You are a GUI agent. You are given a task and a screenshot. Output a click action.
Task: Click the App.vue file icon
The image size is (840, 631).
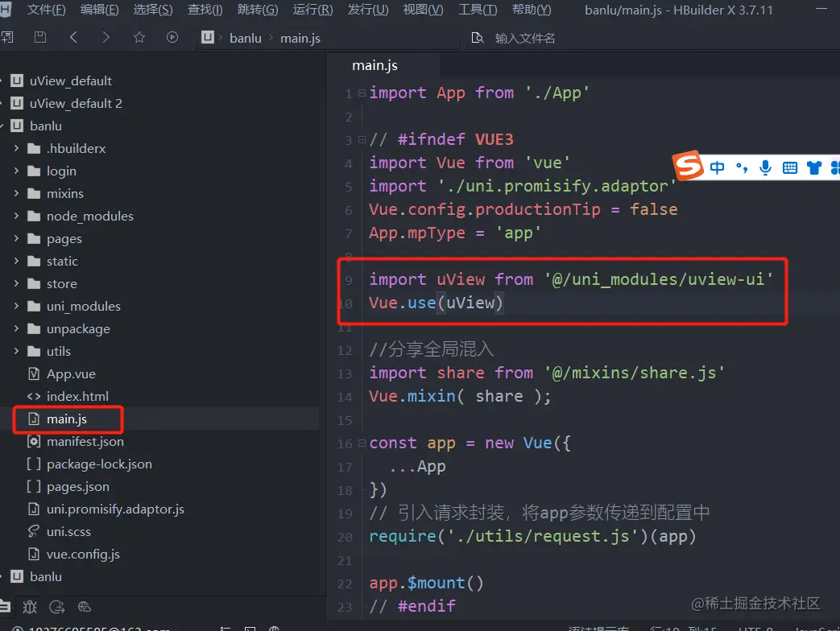click(34, 373)
